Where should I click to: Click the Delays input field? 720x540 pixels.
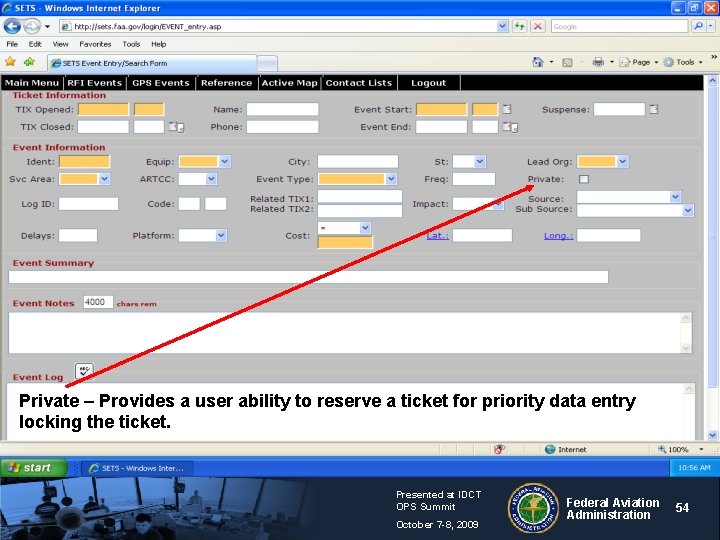78,235
